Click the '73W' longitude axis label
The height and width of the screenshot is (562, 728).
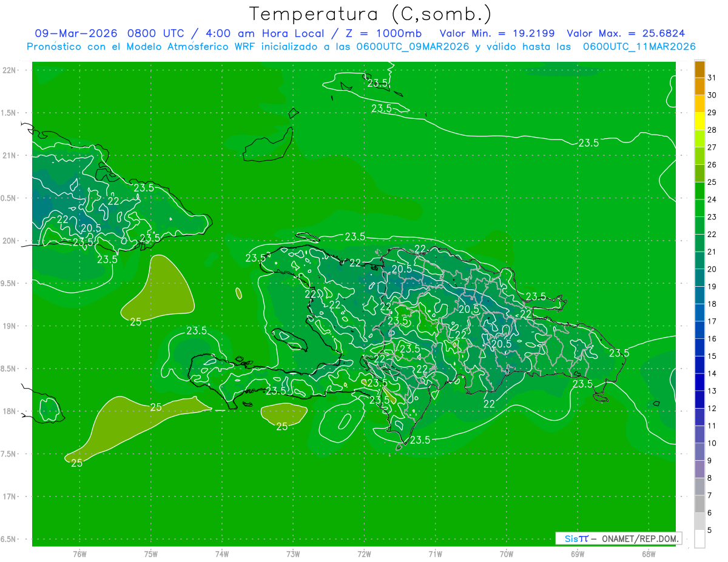(293, 554)
